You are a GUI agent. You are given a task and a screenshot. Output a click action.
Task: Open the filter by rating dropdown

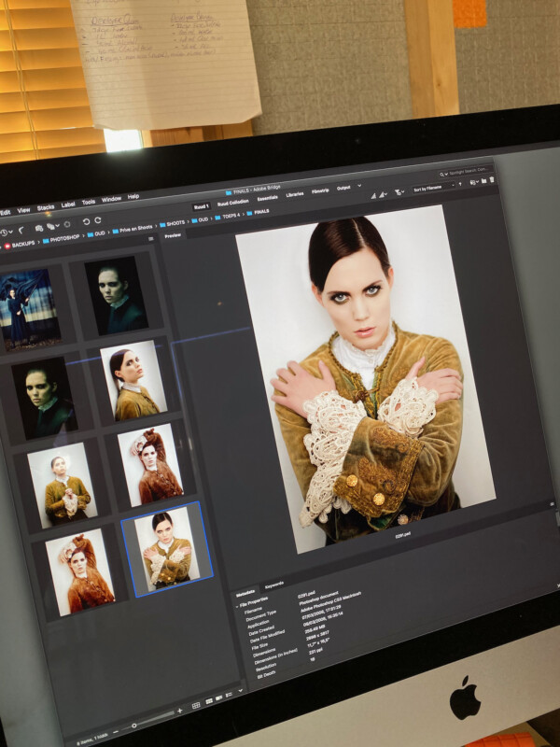(399, 192)
